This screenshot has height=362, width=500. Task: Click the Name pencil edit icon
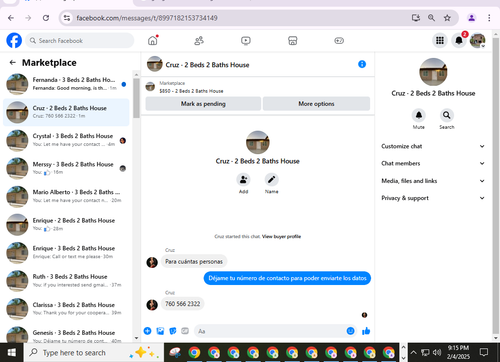coord(271,179)
